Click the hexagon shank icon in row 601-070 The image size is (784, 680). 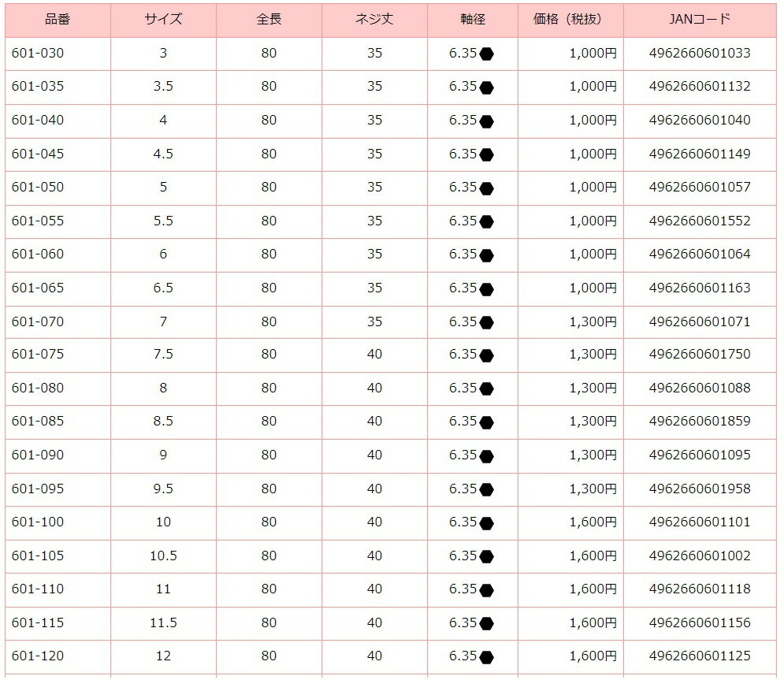click(486, 322)
